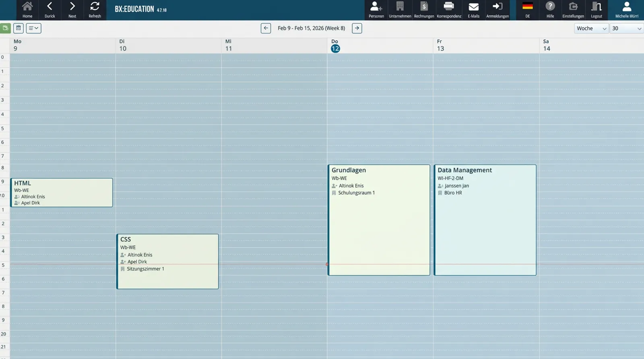Click Altinok Enis in Grundlagen event
This screenshot has width=644, height=359.
coord(351,186)
